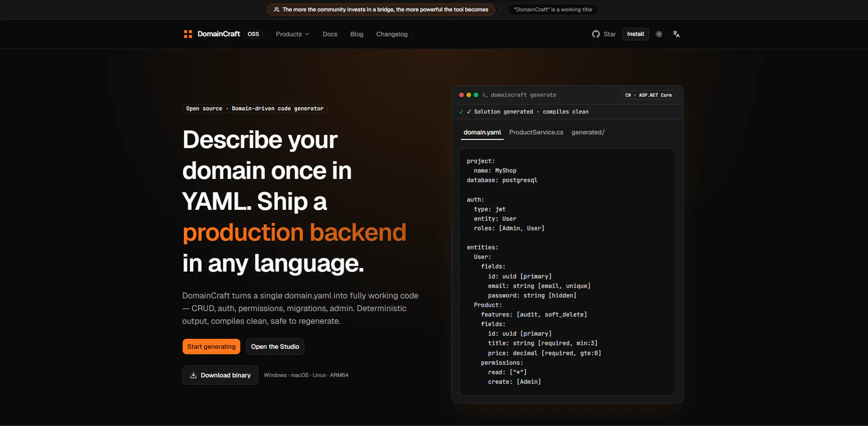The height and width of the screenshot is (426, 868).
Task: Click the 'DomainCraft turns a single domain.yaml' paragraph
Action: click(x=300, y=308)
